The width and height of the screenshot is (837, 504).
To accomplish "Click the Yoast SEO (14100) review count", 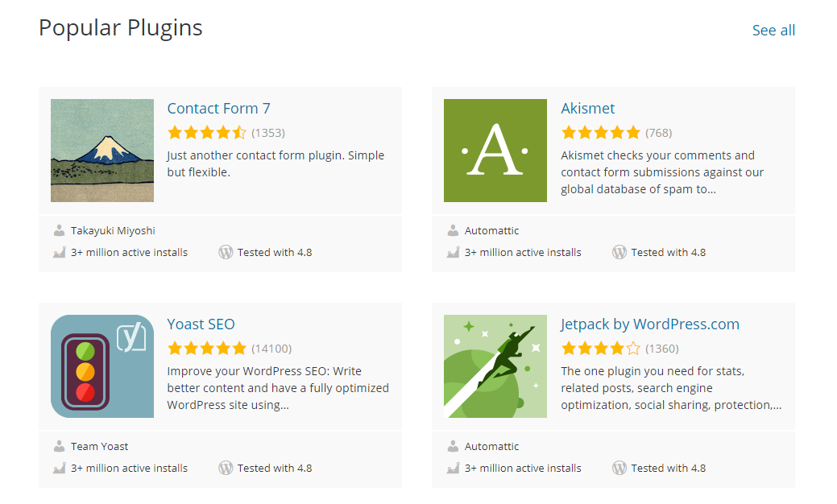I will (271, 349).
